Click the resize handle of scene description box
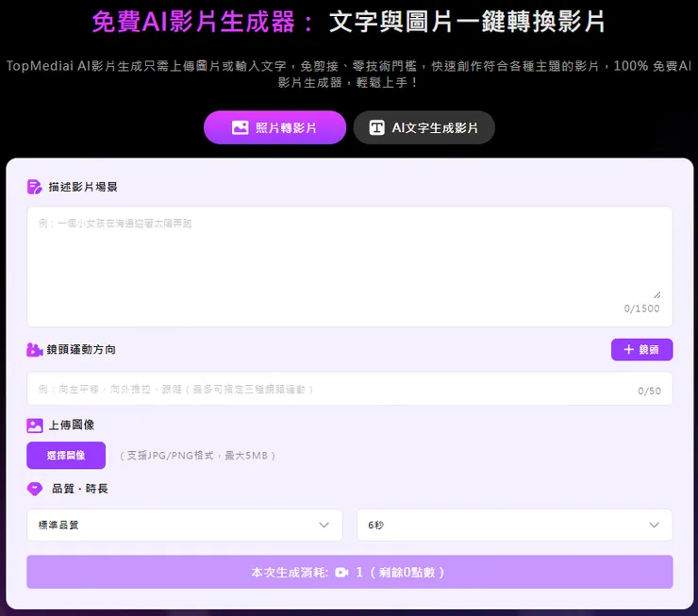Image resolution: width=698 pixels, height=616 pixels. 657,295
